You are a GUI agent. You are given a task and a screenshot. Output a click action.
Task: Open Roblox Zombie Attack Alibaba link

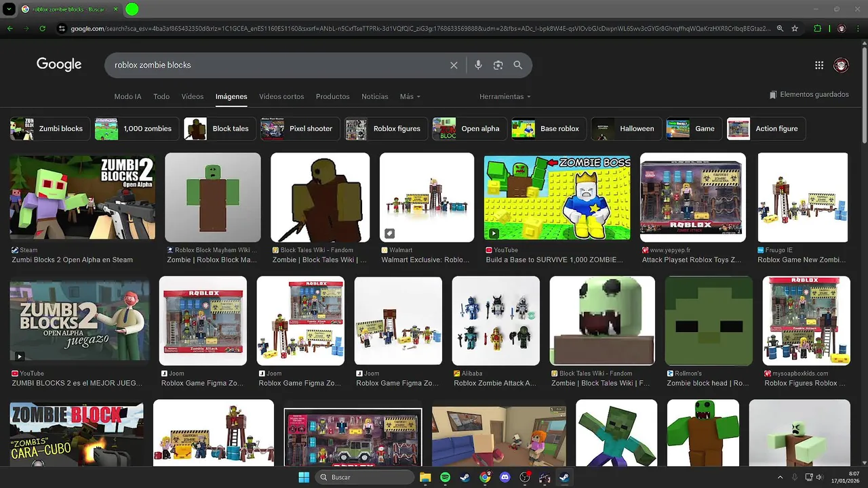pyautogui.click(x=495, y=383)
